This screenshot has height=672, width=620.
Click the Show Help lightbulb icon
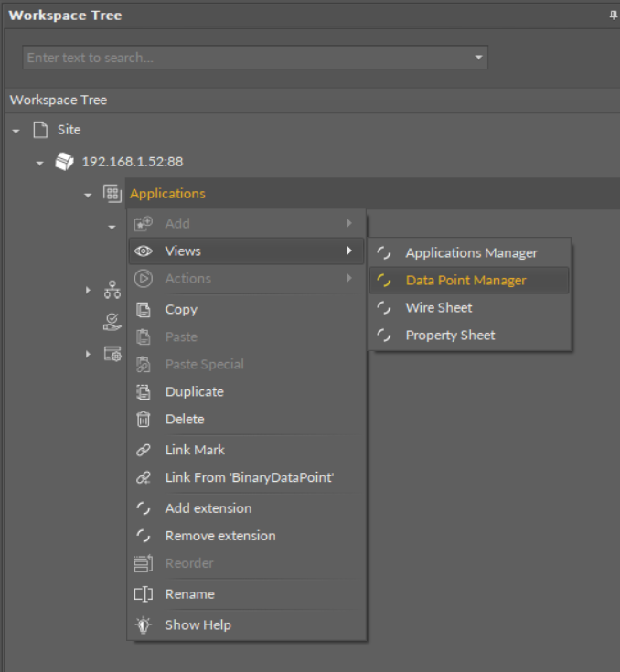pos(143,625)
